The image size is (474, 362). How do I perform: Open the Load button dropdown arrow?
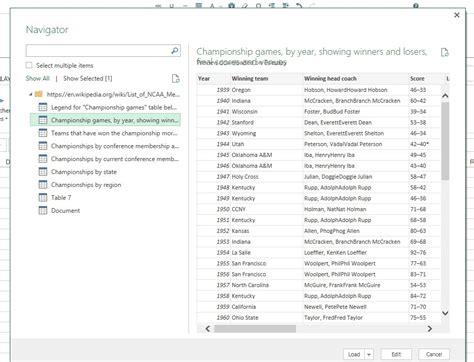369,354
